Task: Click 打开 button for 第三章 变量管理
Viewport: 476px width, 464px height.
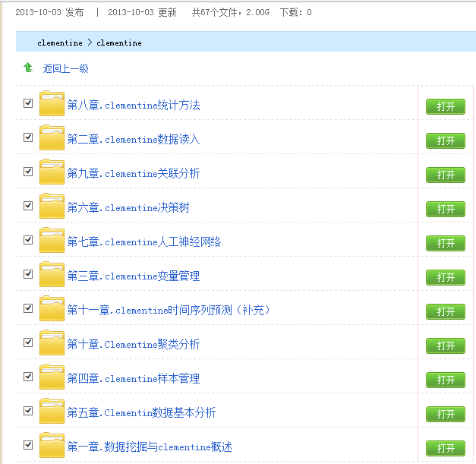Action: click(x=446, y=277)
